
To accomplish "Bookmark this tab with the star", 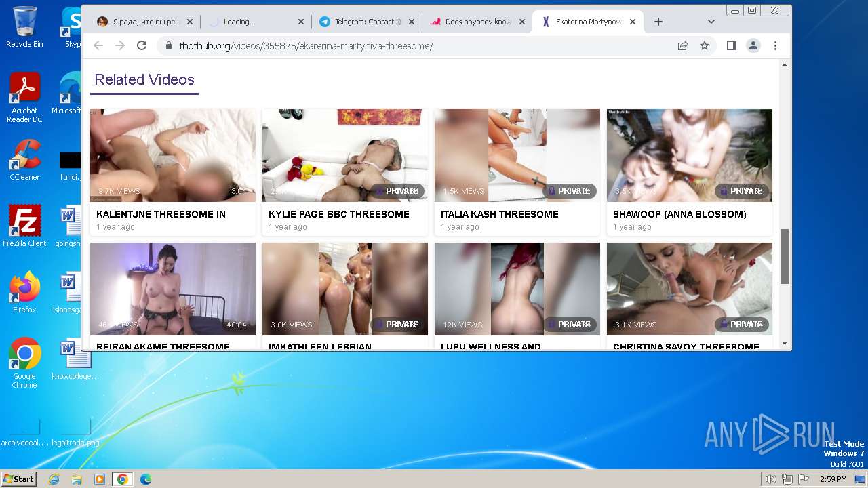I will coord(705,45).
